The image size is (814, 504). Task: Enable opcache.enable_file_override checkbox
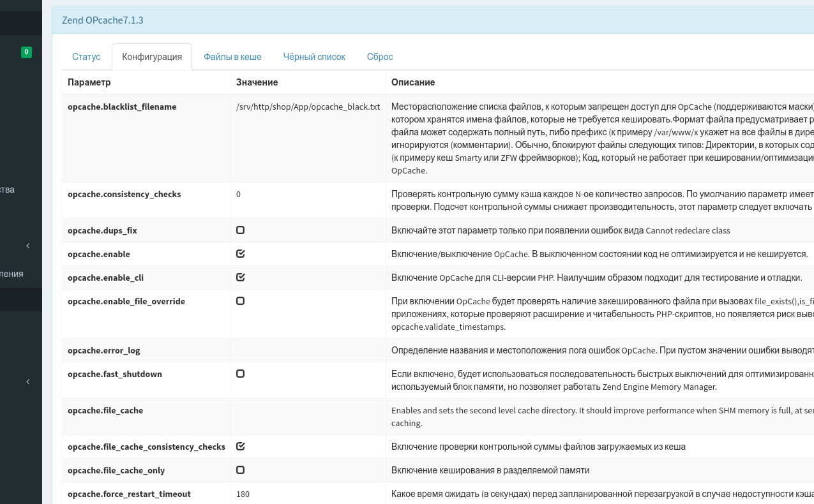pos(241,300)
